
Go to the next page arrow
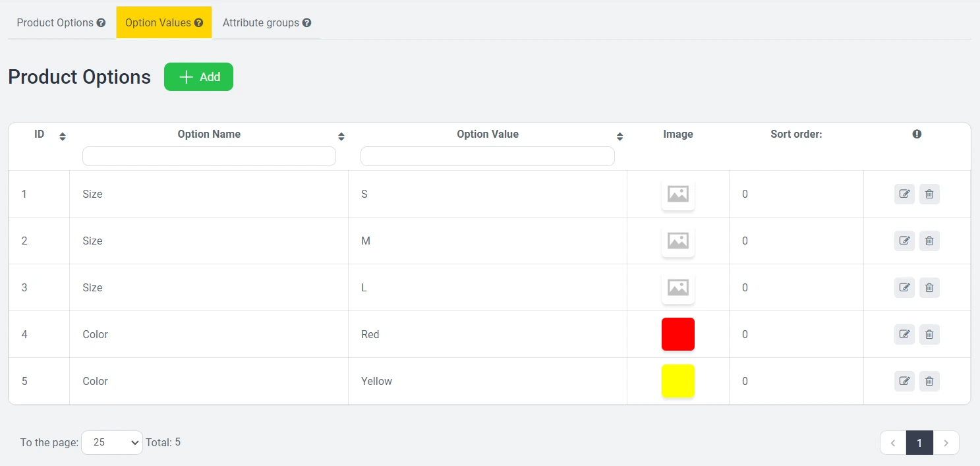pyautogui.click(x=946, y=443)
